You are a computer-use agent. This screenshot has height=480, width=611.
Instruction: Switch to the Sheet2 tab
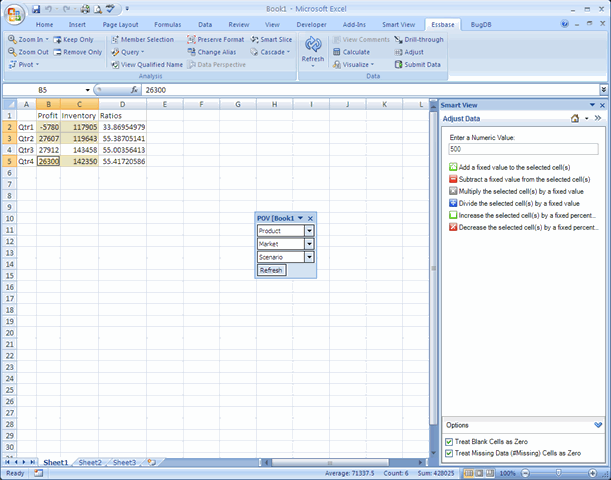(90, 462)
